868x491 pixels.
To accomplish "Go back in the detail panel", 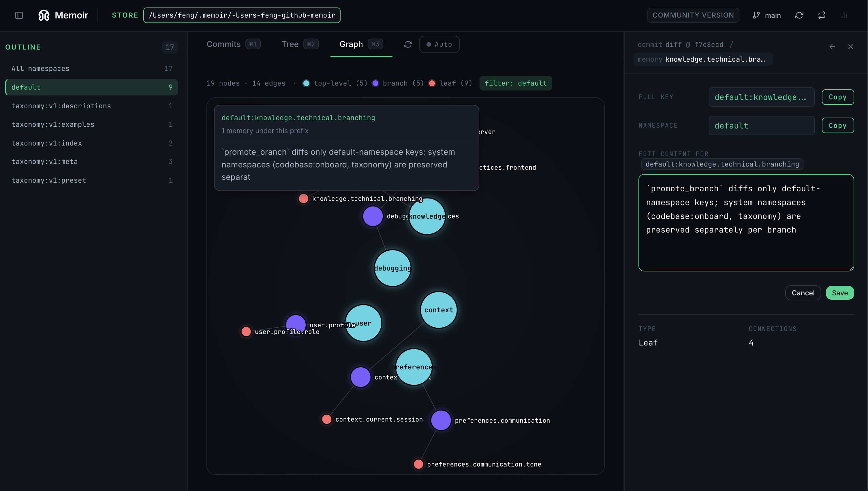I will tap(832, 47).
